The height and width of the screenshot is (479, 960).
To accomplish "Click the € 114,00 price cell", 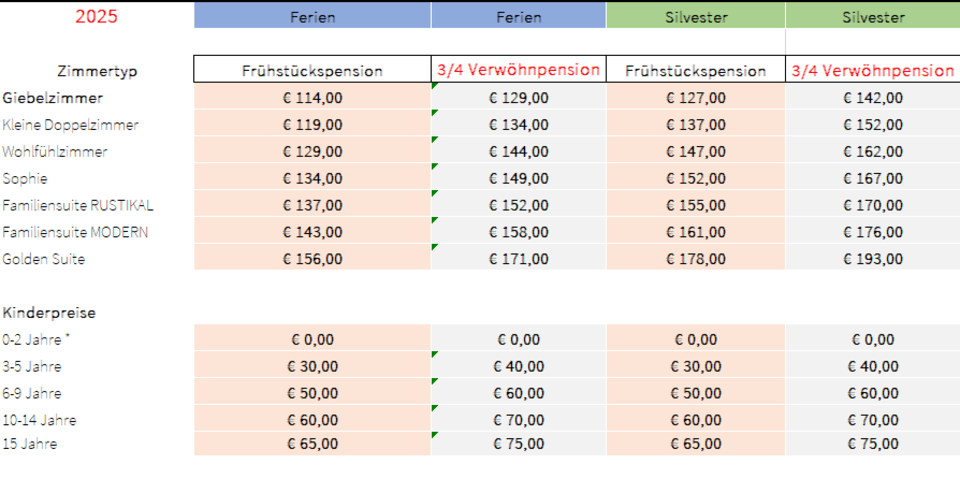I will [x=312, y=98].
